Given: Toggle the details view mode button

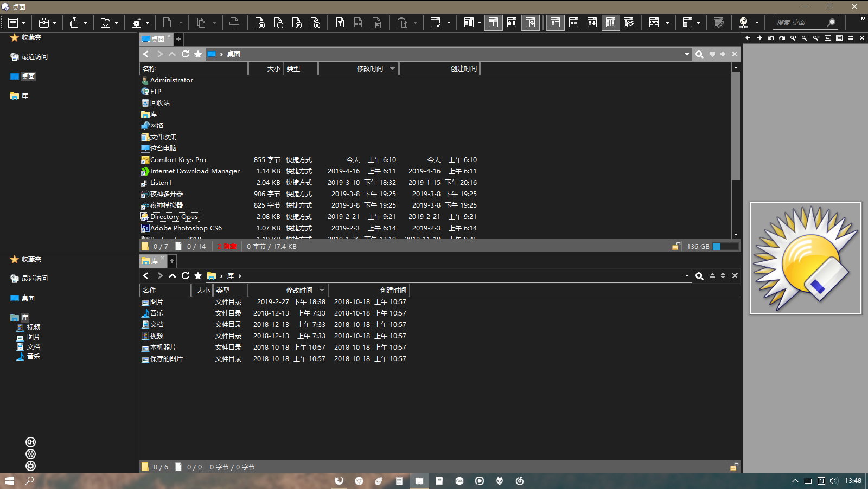Looking at the screenshot, I should point(555,23).
